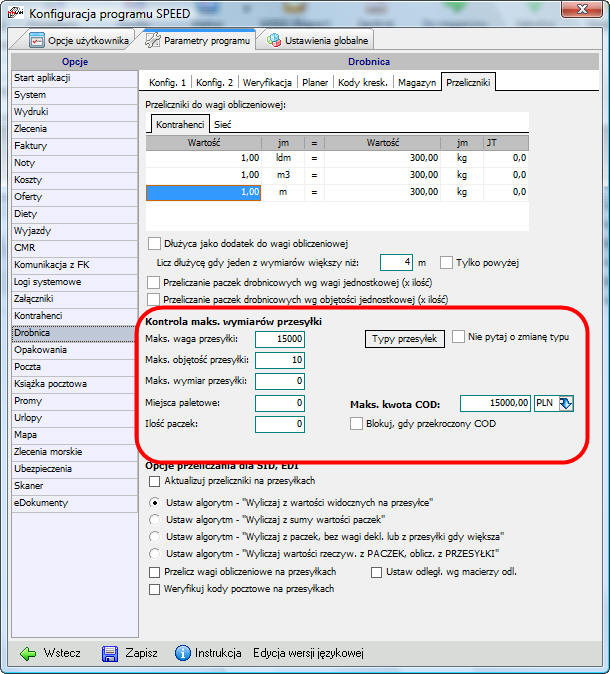Click the blue Instrukcja info icon

182,653
